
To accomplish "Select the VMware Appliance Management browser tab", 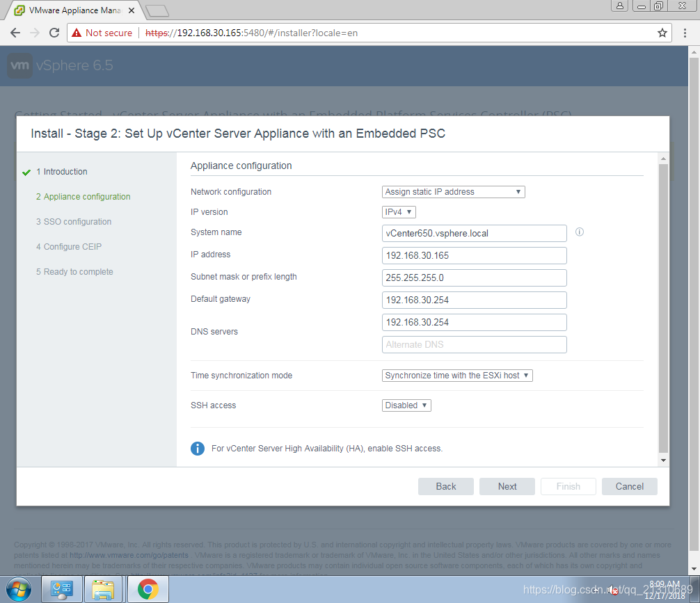I will pos(74,10).
